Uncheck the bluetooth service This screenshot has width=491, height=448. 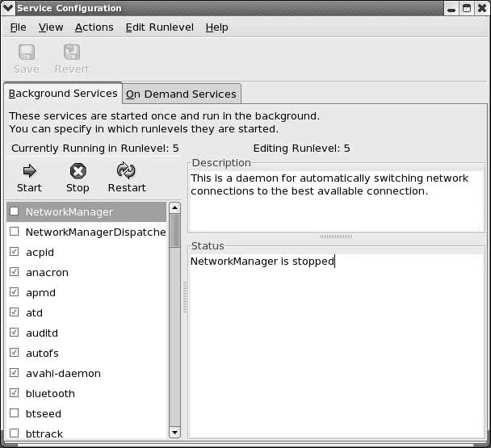coord(14,393)
